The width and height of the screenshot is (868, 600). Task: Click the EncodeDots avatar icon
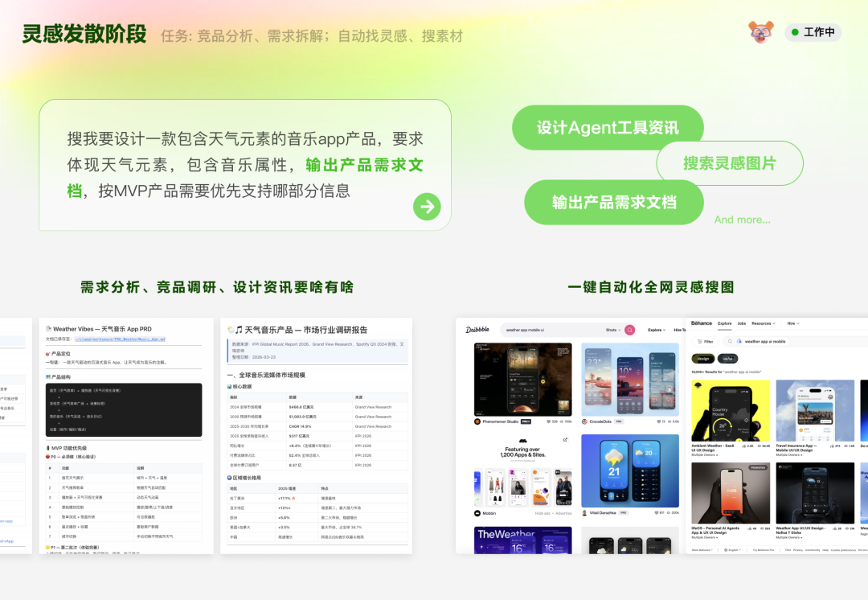583,421
